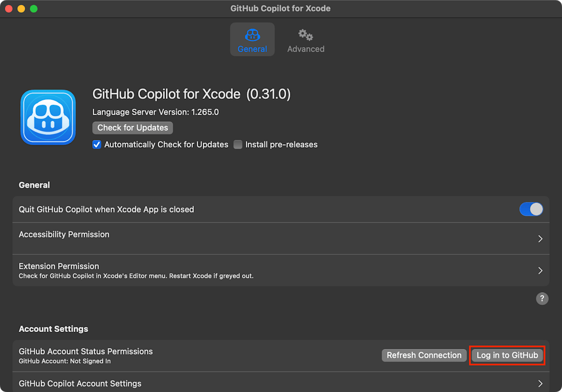The image size is (562, 392).
Task: Click the Refresh Connection button
Action: (424, 355)
